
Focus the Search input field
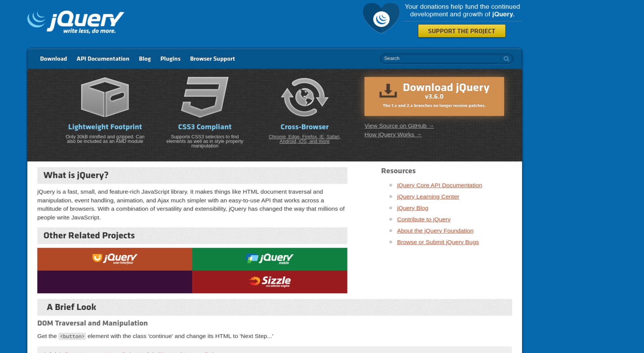pos(440,58)
